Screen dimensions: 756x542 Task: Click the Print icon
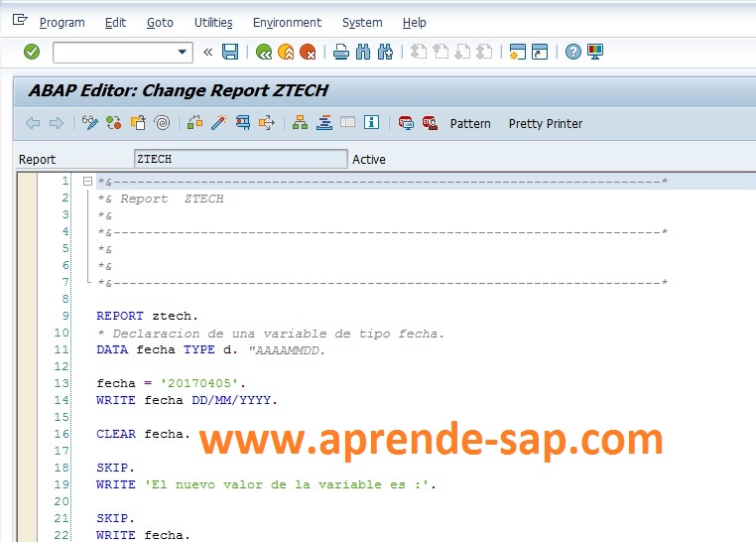click(341, 52)
